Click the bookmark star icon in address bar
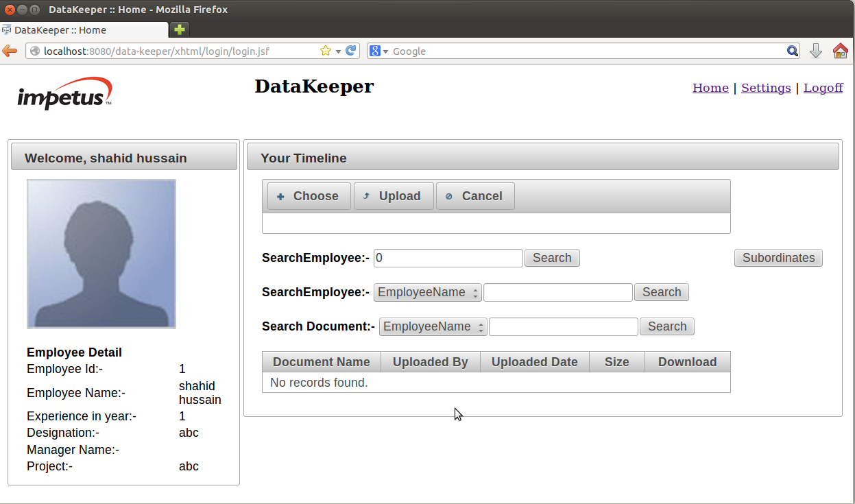This screenshot has width=855, height=504. point(326,51)
